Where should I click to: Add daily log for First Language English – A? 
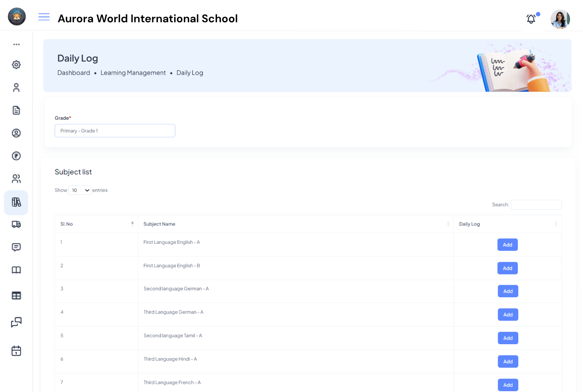(507, 245)
